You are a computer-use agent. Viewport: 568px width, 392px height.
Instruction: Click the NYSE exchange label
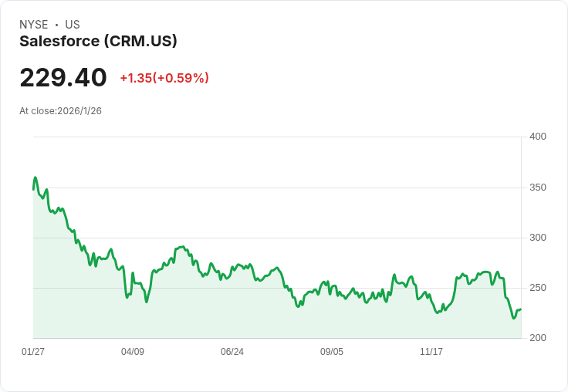34,25
